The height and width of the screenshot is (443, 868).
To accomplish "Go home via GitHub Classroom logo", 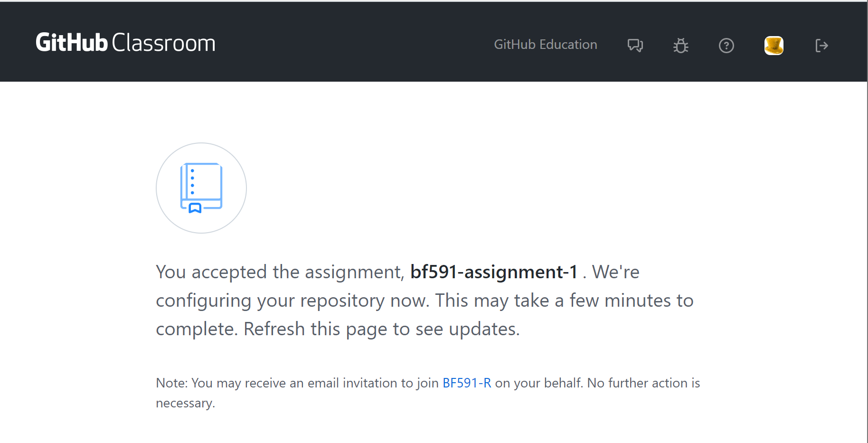I will 125,43.
